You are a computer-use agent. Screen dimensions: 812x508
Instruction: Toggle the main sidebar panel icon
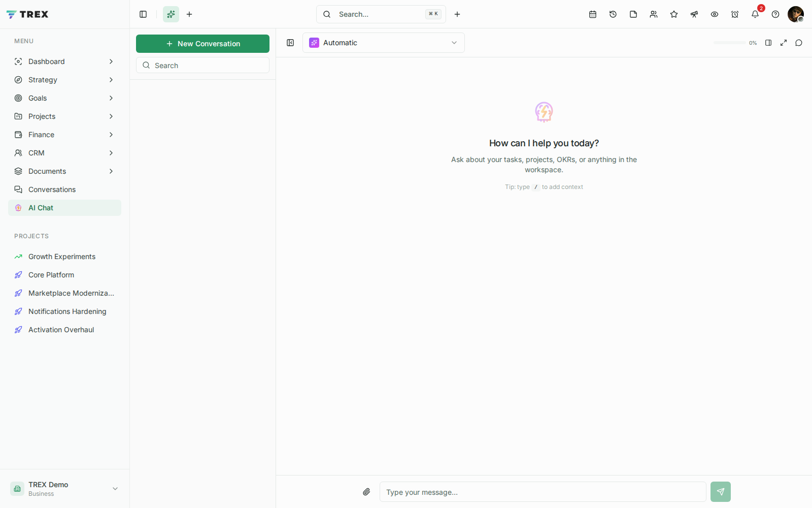143,14
